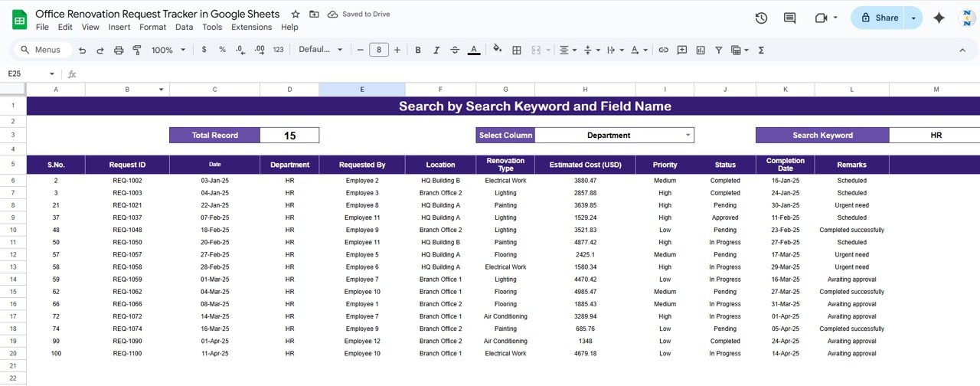Click the Search Keyword cell containing HR
Screen dimensions: 980x386
pyautogui.click(x=935, y=136)
